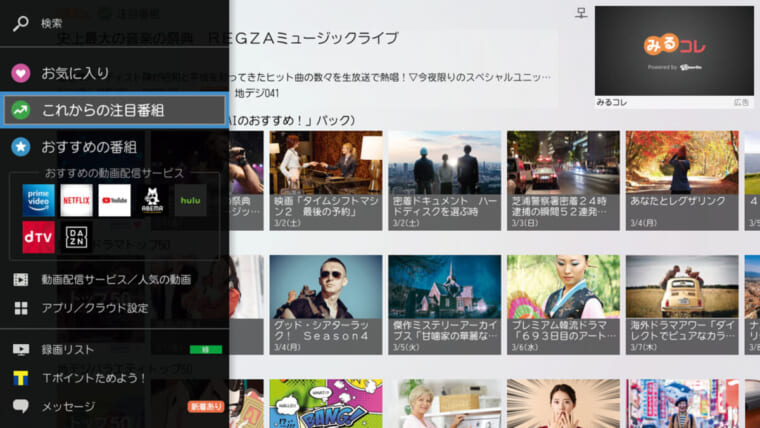Launch the Prime Video app
Image resolution: width=760 pixels, height=428 pixels.
(x=38, y=200)
